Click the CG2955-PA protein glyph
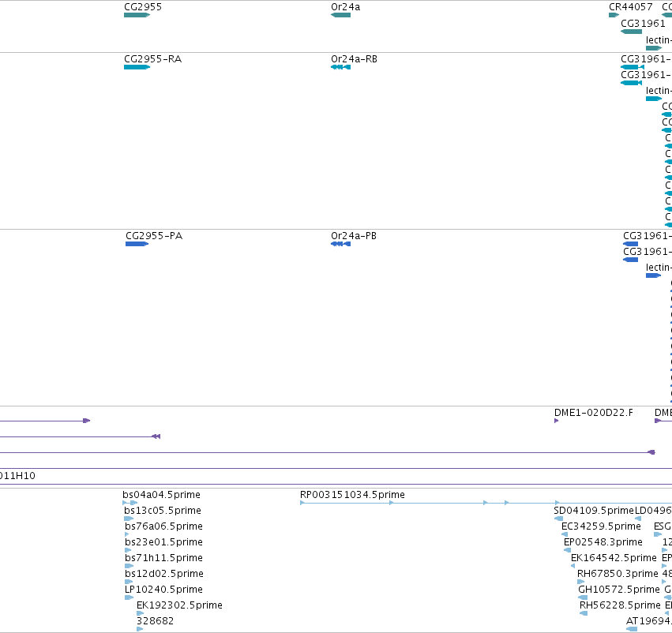 [137, 244]
